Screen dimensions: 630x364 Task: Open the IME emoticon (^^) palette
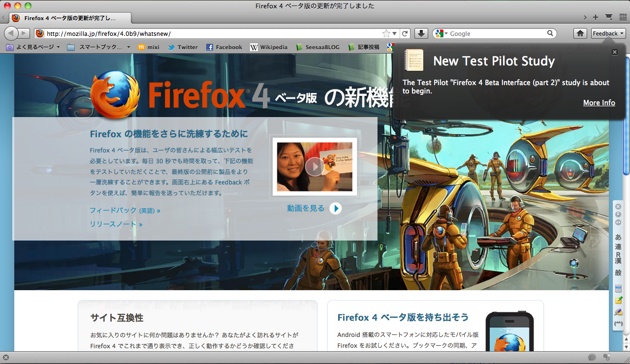pos(618,324)
